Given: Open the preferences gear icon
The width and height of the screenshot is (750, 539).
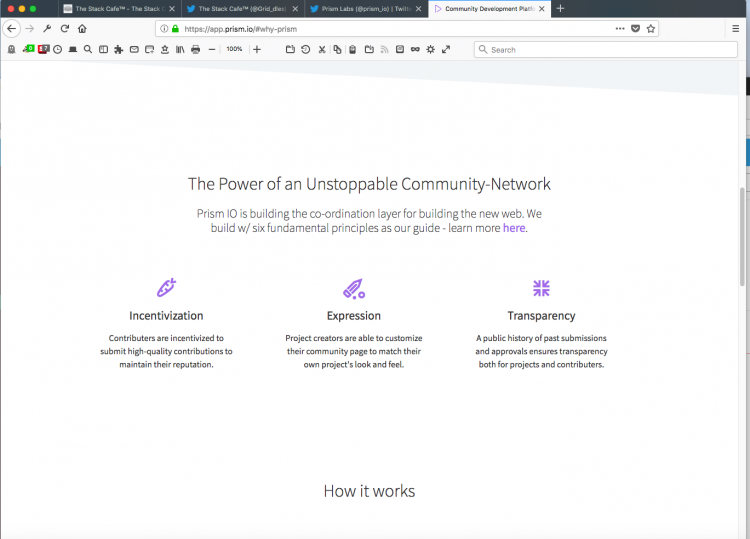Looking at the screenshot, I should tap(430, 49).
